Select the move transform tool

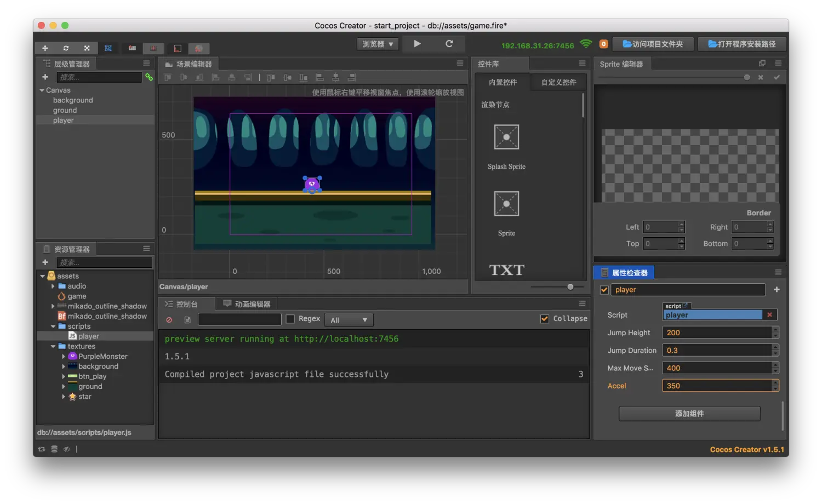pyautogui.click(x=45, y=48)
